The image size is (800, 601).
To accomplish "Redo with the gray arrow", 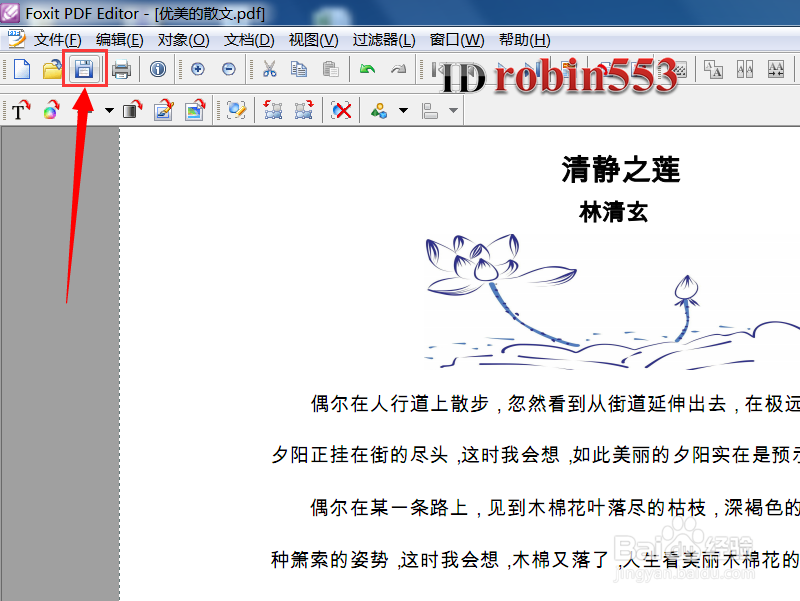I will pyautogui.click(x=398, y=69).
